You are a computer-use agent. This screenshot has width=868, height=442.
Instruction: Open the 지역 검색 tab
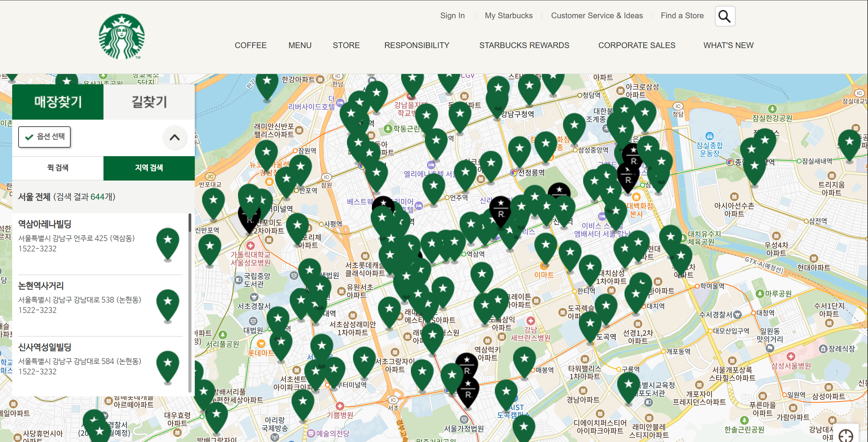[x=149, y=168]
